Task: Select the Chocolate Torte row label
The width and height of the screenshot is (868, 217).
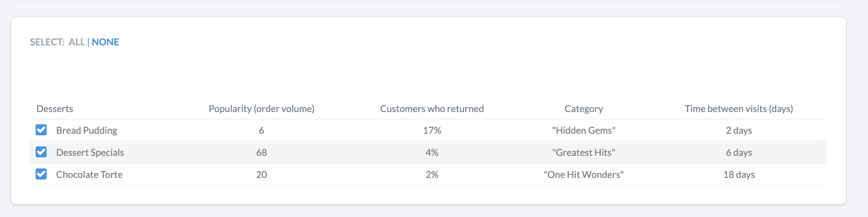Action: pos(89,174)
